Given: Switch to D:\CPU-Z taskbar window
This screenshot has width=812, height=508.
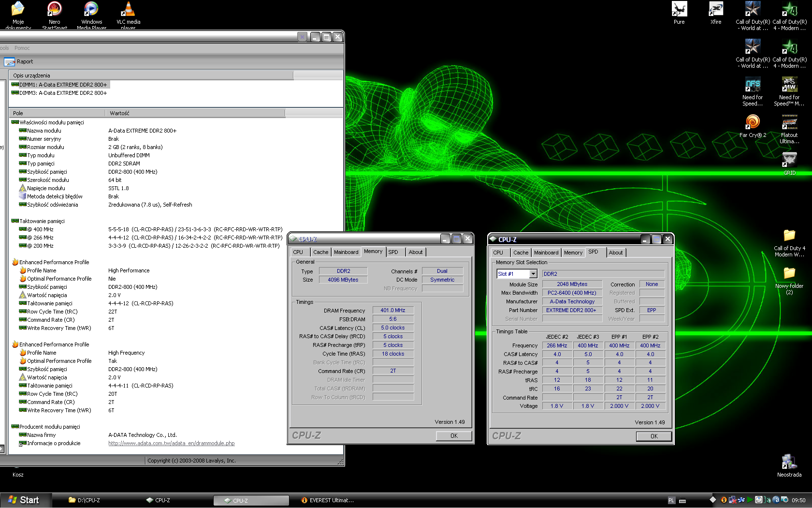Looking at the screenshot, I should tap(100, 500).
